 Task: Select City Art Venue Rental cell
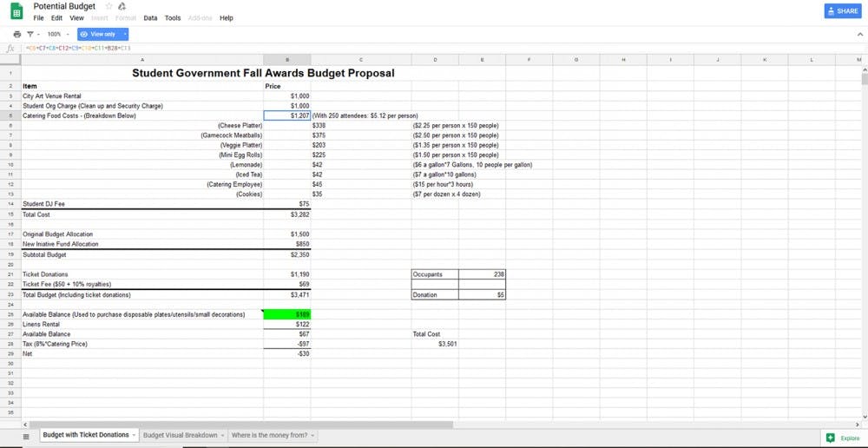(x=142, y=96)
